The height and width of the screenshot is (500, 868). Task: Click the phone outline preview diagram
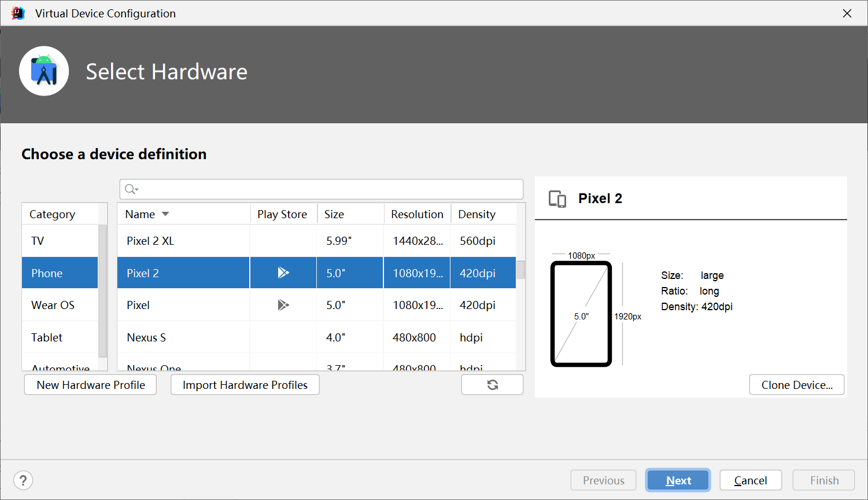581,314
